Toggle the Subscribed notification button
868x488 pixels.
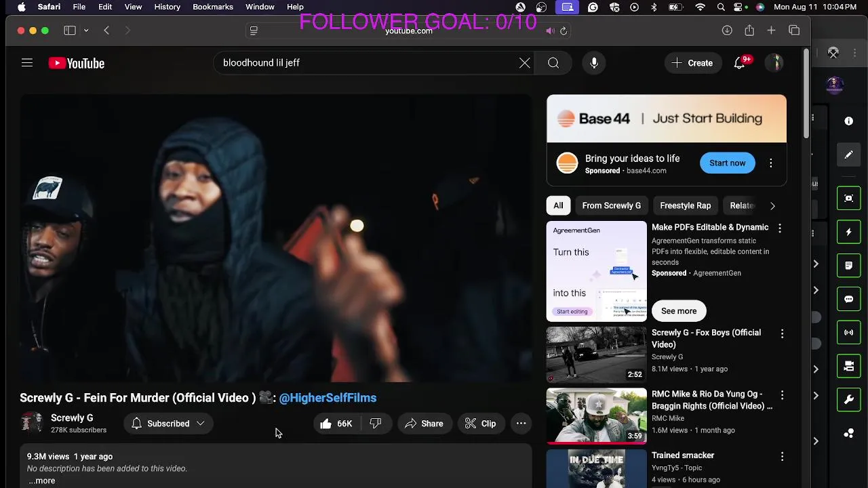pos(167,424)
